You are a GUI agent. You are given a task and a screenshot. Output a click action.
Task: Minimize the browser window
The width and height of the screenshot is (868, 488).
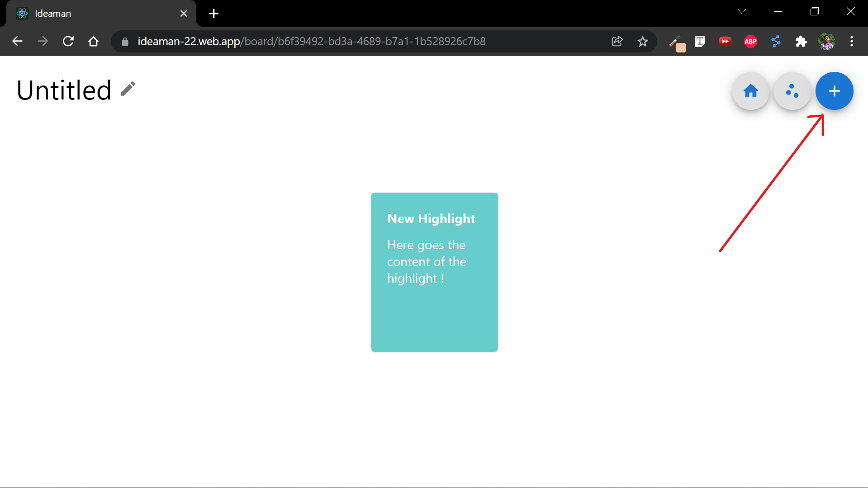(x=778, y=12)
